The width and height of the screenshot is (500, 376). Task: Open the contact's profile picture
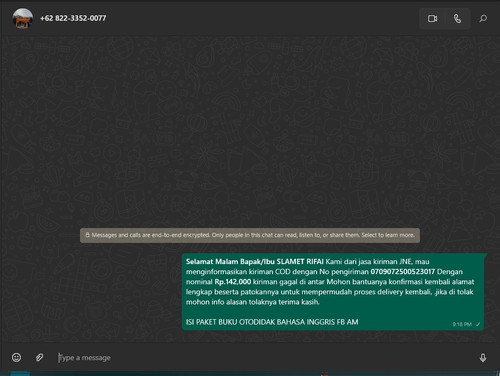click(x=23, y=18)
